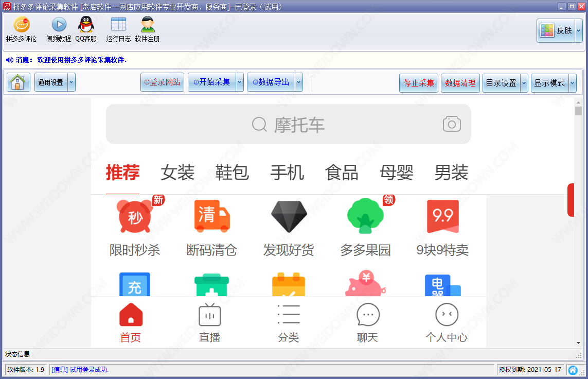This screenshot has width=588, height=379.
Task: Click the magnifier icon in search bar
Action: [259, 124]
